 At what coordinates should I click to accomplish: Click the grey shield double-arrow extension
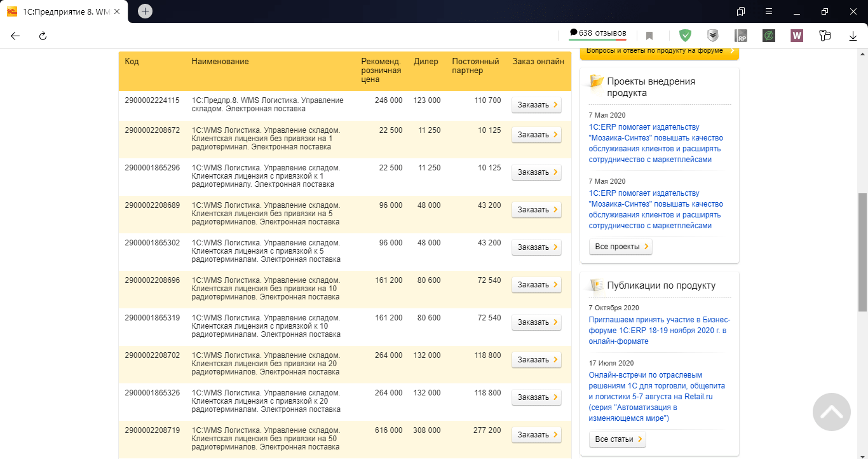(x=713, y=36)
